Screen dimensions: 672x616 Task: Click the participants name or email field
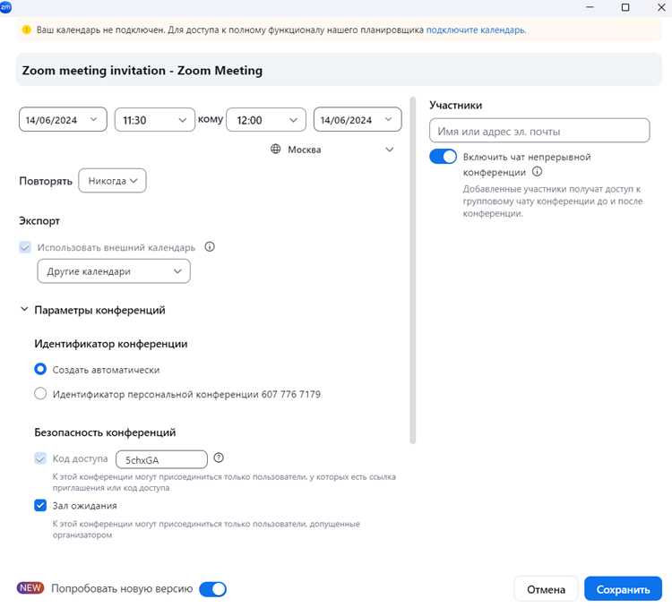[539, 131]
